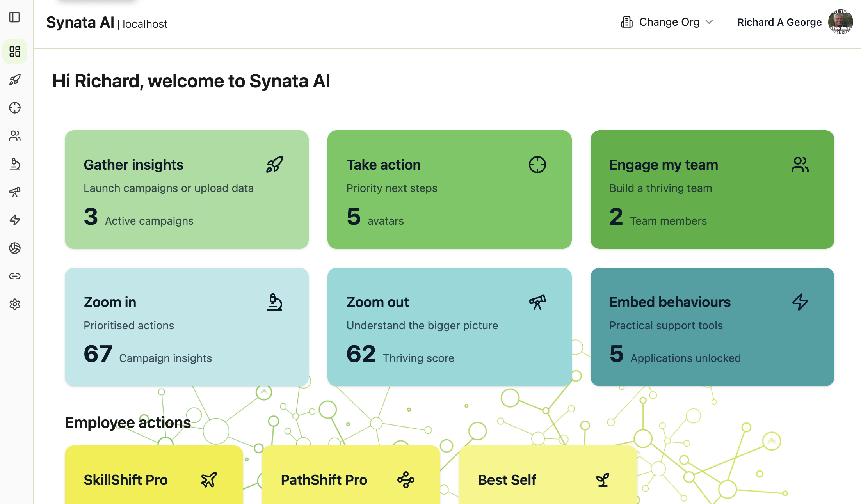This screenshot has width=861, height=504.
Task: Open Richard A George profile avatar
Action: click(840, 22)
